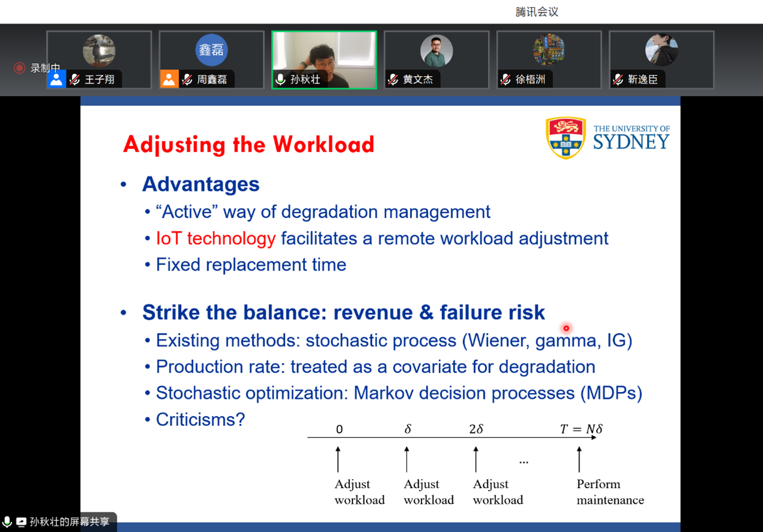Click the green microphone icon at bottom left
This screenshot has width=763, height=532.
[x=7, y=522]
